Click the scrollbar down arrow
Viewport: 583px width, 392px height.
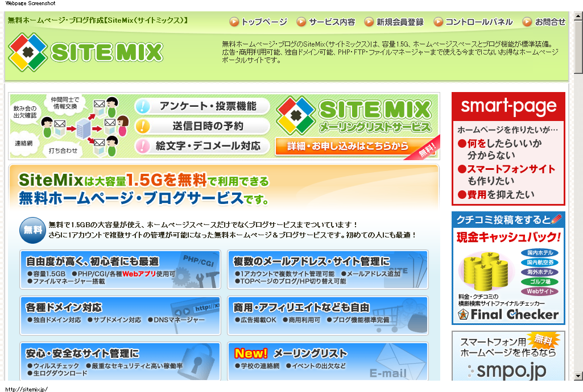tap(578, 376)
